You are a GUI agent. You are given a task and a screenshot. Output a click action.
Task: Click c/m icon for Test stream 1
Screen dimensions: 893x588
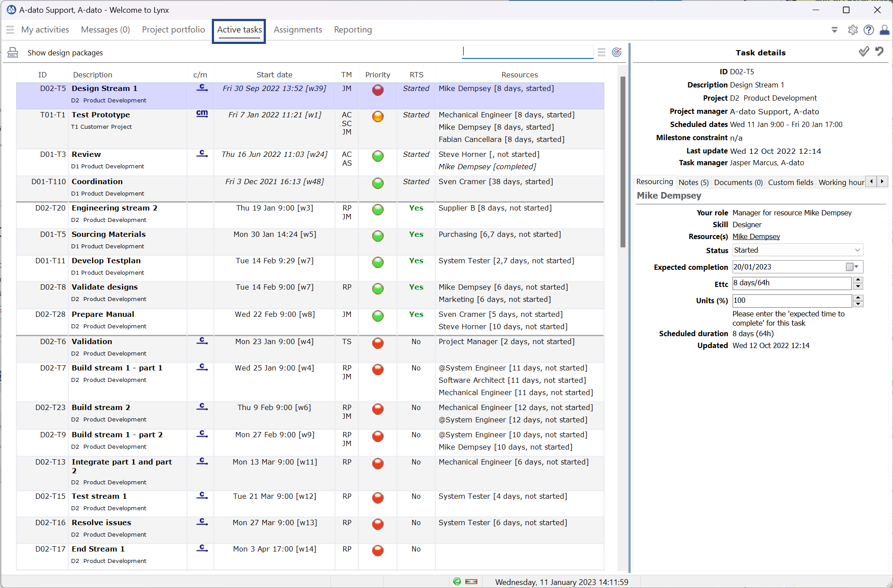[202, 495]
